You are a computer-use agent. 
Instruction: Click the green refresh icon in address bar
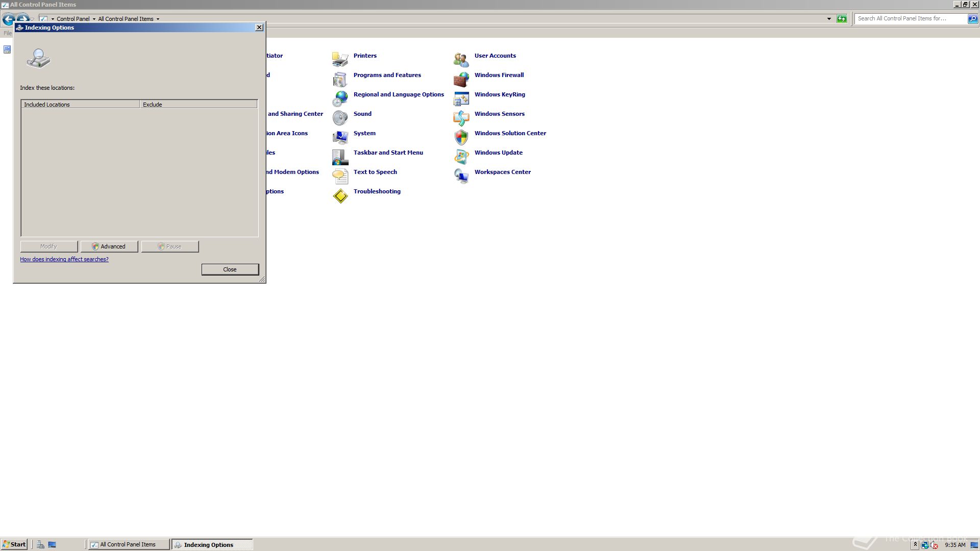click(842, 19)
